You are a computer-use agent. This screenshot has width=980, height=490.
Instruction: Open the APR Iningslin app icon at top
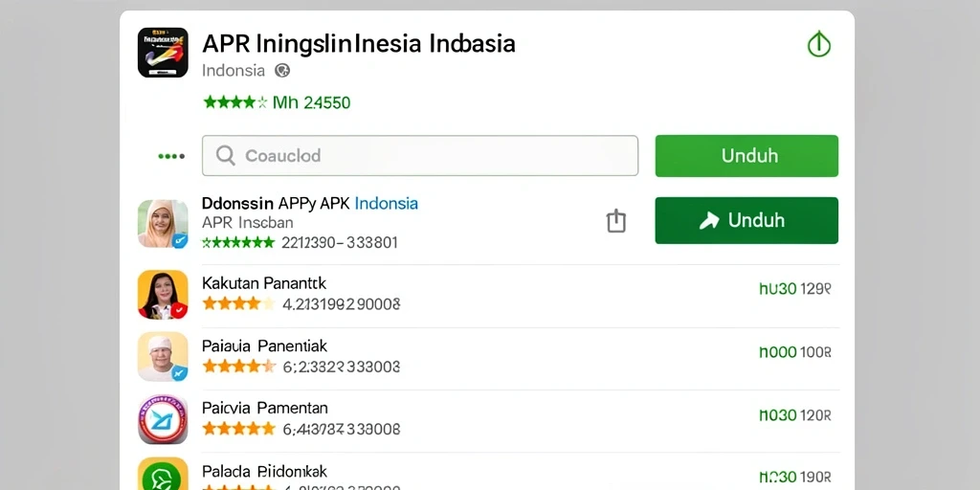click(x=163, y=53)
